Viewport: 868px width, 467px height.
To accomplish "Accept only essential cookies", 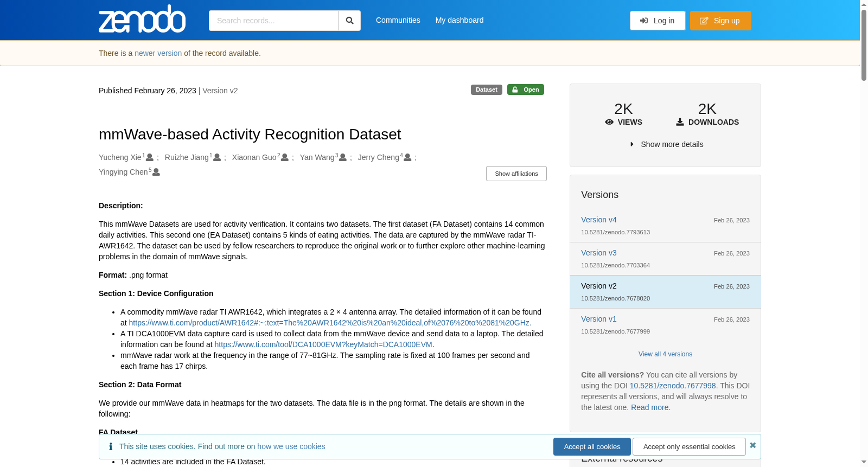I will click(689, 446).
